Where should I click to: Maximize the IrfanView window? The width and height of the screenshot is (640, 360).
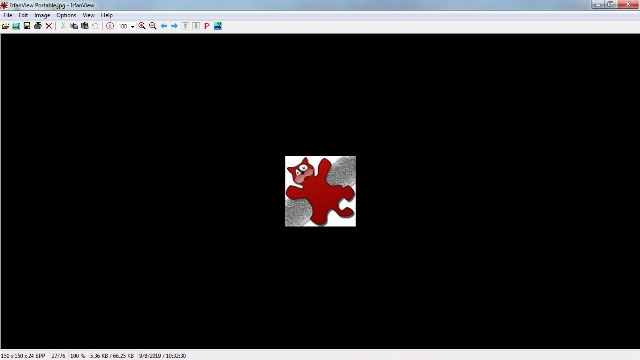point(611,4)
